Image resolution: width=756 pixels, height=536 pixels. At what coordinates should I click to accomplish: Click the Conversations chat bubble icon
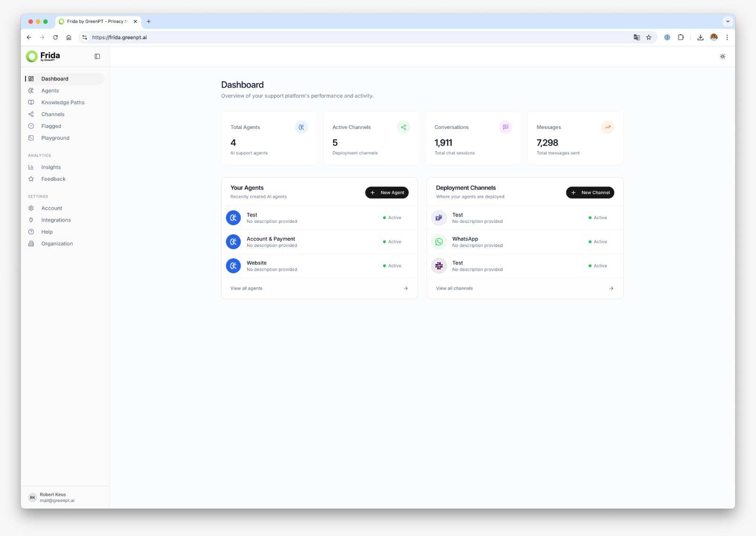(505, 127)
